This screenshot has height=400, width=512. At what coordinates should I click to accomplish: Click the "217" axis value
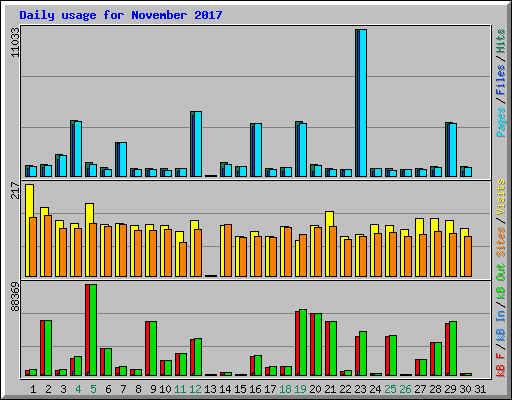[15, 190]
